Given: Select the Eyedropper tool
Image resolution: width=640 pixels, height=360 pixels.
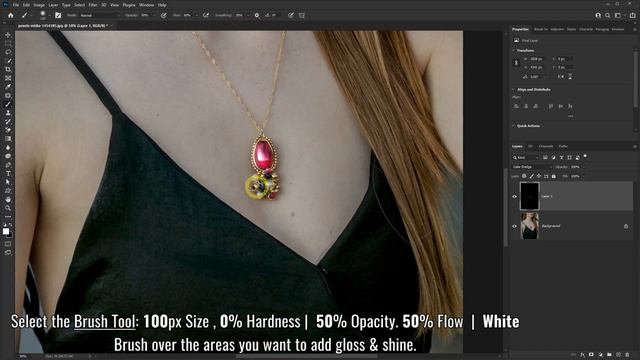Looking at the screenshot, I should coord(8,87).
